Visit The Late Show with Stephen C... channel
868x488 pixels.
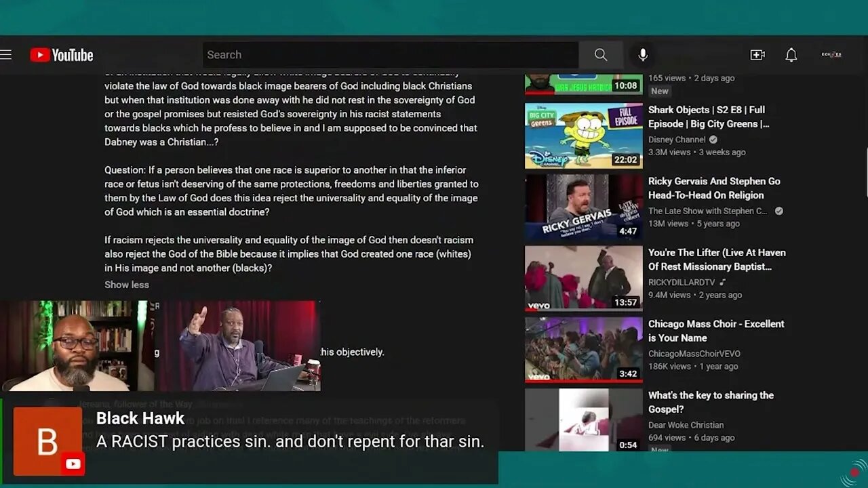pos(707,211)
